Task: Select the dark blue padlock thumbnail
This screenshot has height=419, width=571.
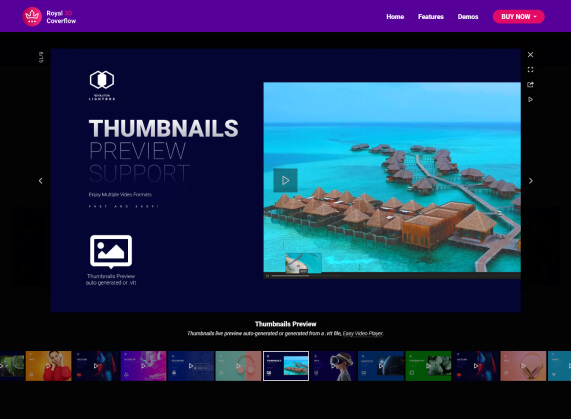Action: click(191, 366)
